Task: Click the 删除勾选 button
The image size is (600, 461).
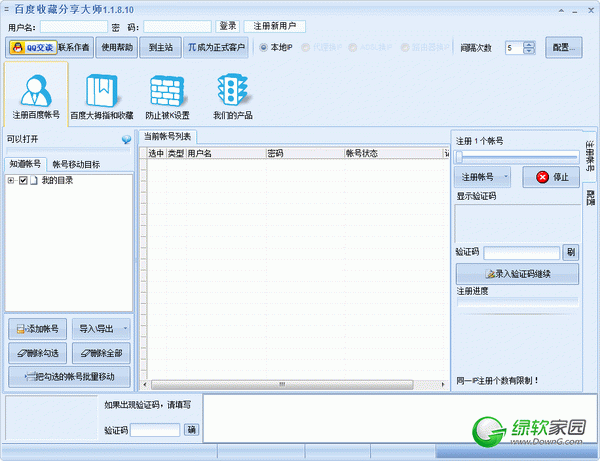Action: (x=38, y=353)
